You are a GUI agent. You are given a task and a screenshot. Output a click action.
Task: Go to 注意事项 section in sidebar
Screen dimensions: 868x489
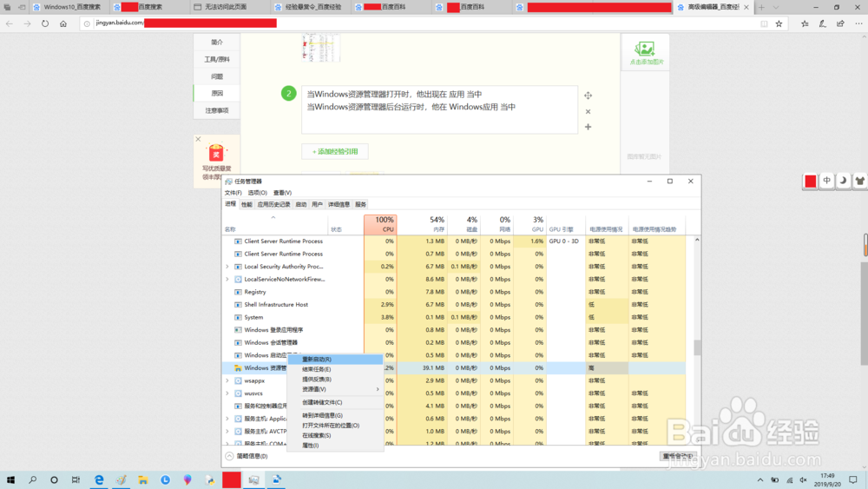point(216,110)
